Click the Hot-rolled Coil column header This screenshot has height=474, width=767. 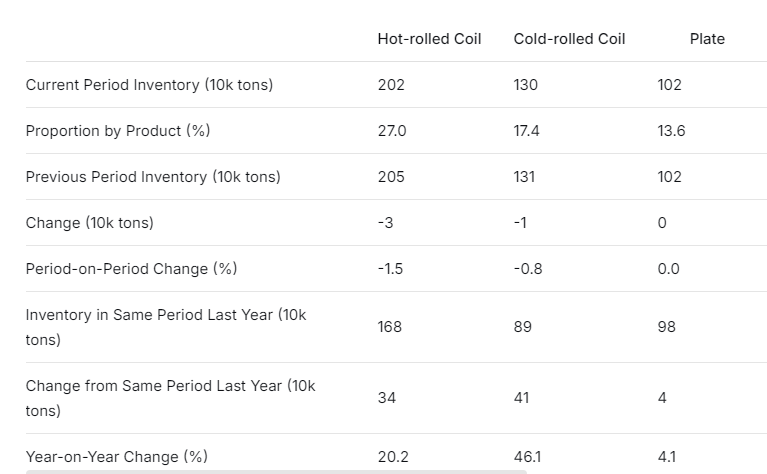tap(429, 39)
